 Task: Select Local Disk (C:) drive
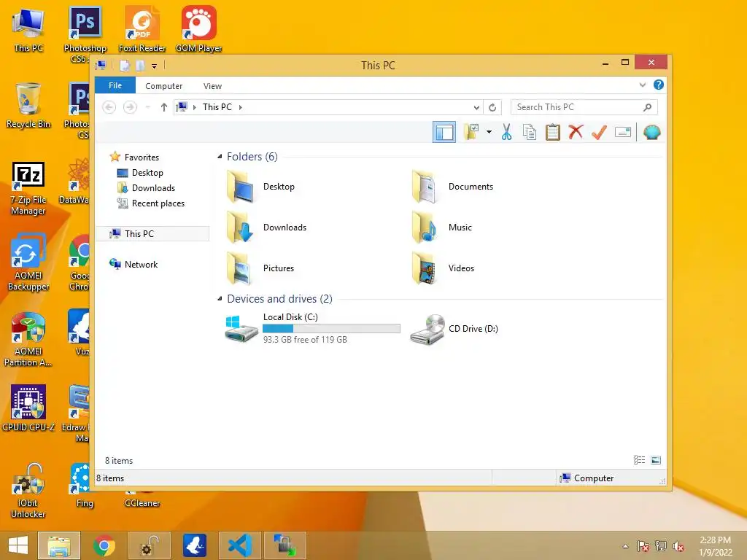pyautogui.click(x=312, y=328)
